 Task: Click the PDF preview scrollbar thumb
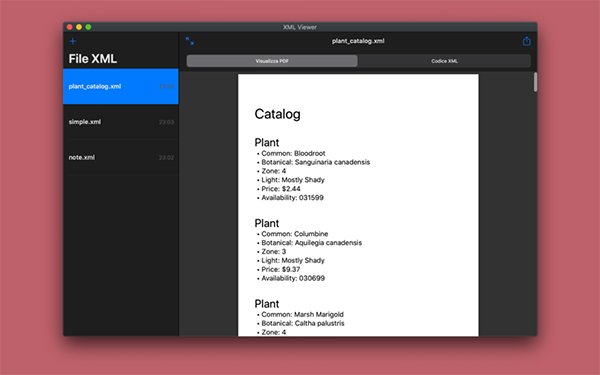(535, 82)
